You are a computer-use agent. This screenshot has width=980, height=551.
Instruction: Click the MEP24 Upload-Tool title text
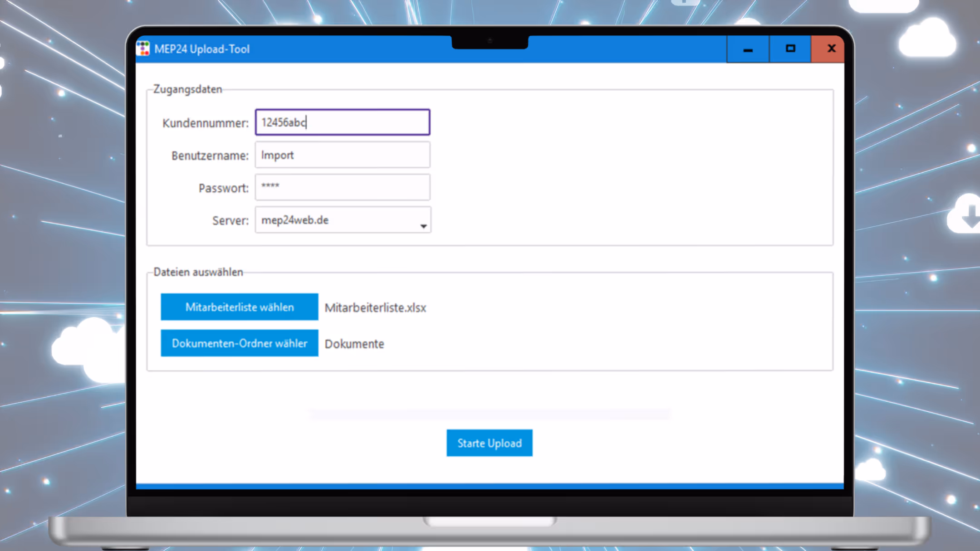coord(202,49)
